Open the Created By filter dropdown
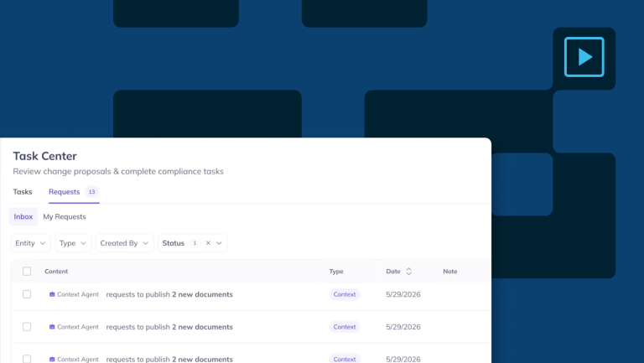This screenshot has width=644, height=363. click(x=124, y=243)
